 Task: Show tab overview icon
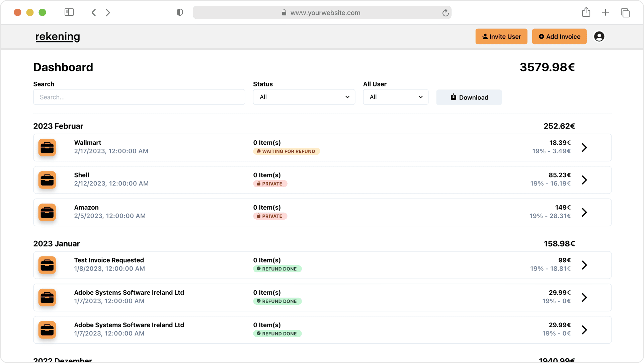coord(625,13)
